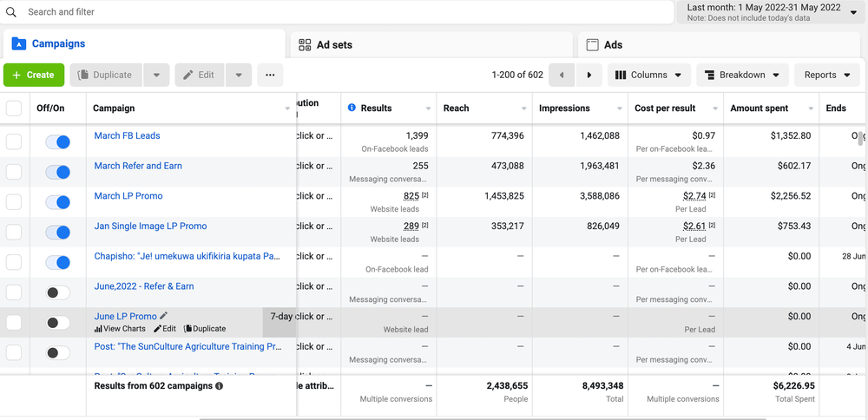This screenshot has width=868, height=420.
Task: Open View Charts for June LP Promo
Action: 120,329
